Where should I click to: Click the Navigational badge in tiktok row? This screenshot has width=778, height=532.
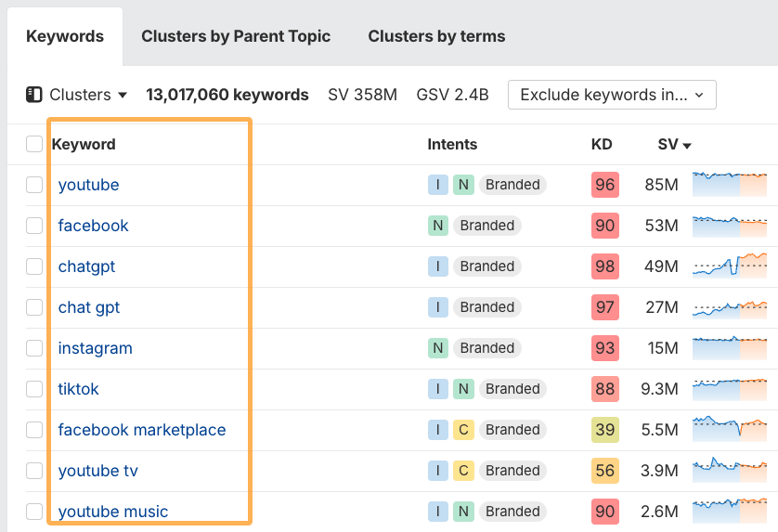pos(463,389)
